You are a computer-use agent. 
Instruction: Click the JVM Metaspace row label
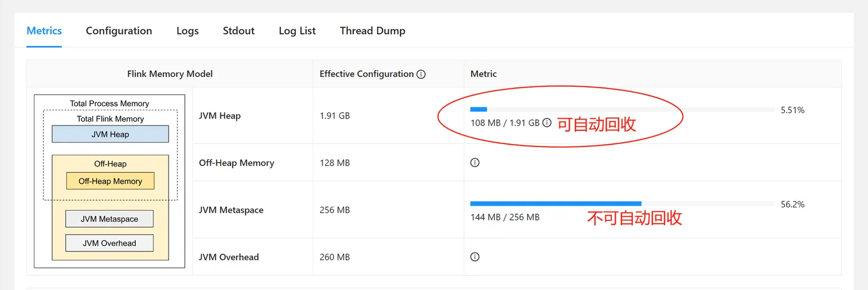pyautogui.click(x=231, y=210)
